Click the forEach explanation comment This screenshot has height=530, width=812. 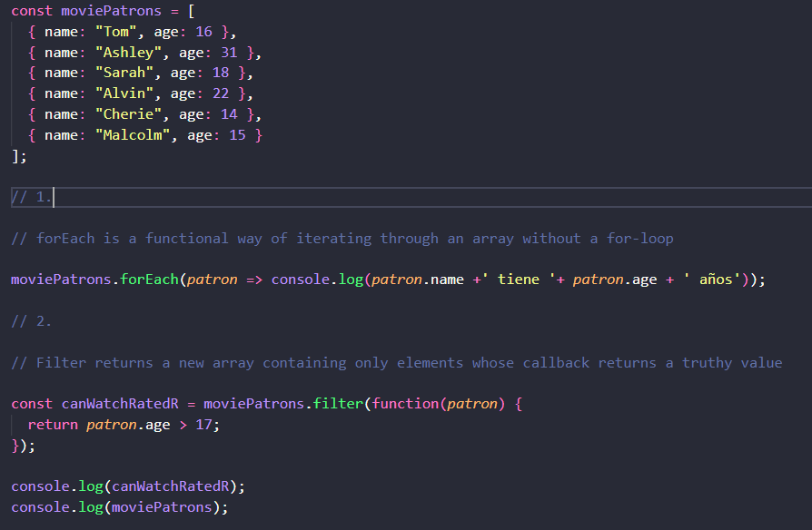342,239
